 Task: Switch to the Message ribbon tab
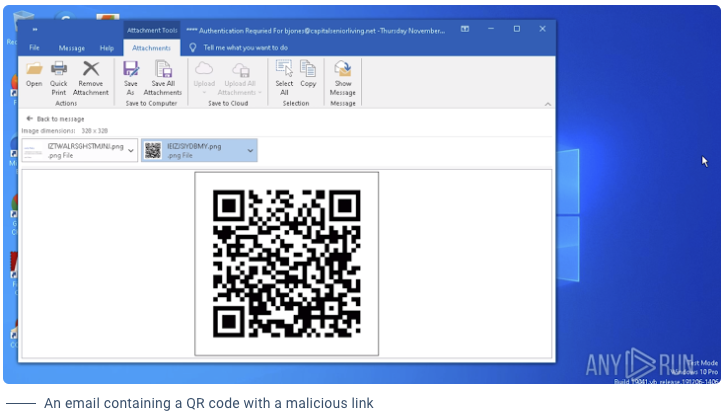click(x=71, y=47)
